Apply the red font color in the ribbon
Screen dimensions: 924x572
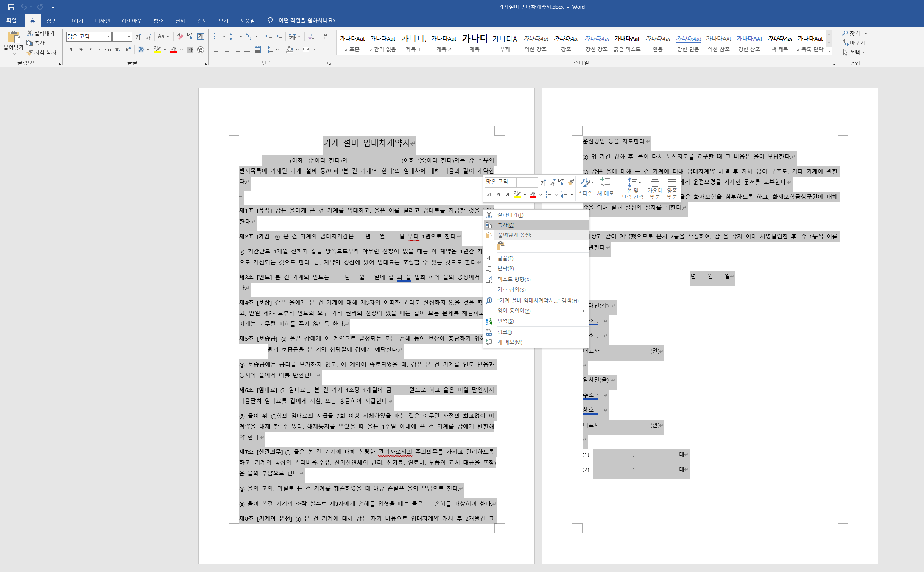[x=174, y=50]
